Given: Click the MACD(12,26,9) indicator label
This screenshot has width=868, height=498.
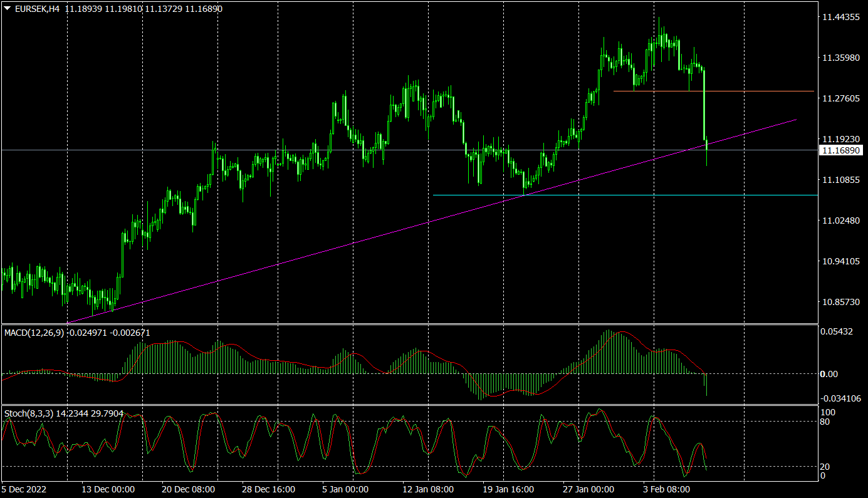Looking at the screenshot, I should coord(34,333).
